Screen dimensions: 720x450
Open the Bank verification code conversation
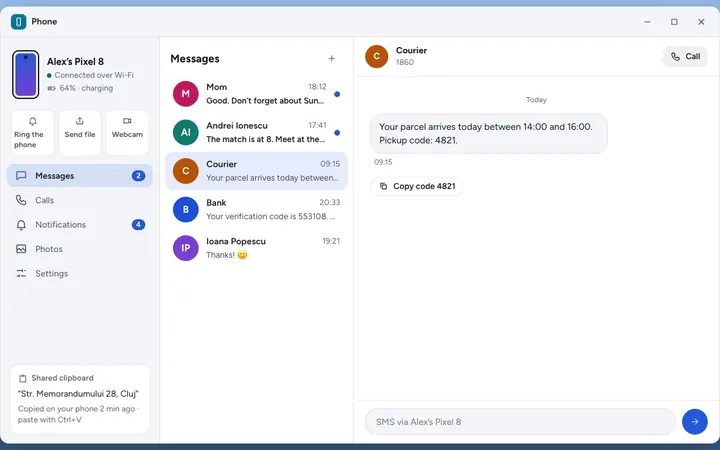pos(256,210)
